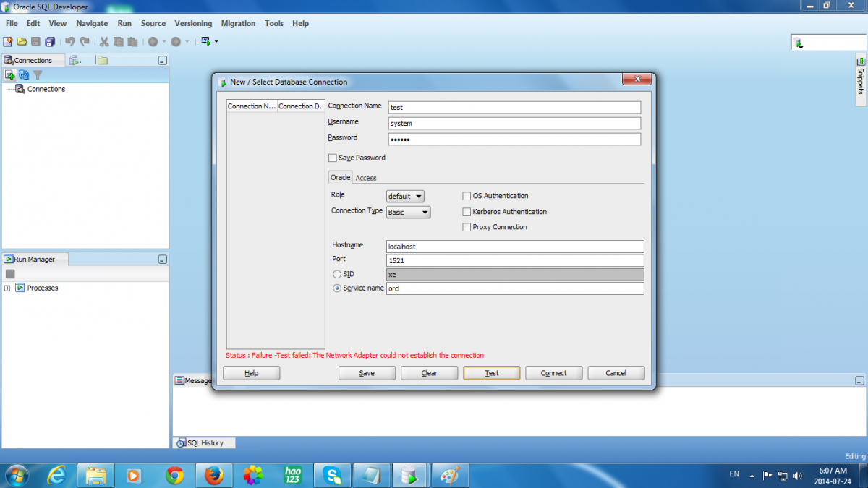This screenshot has height=488, width=868.
Task: Click the Filter funnel icon in Connections panel
Action: pyautogui.click(x=38, y=74)
